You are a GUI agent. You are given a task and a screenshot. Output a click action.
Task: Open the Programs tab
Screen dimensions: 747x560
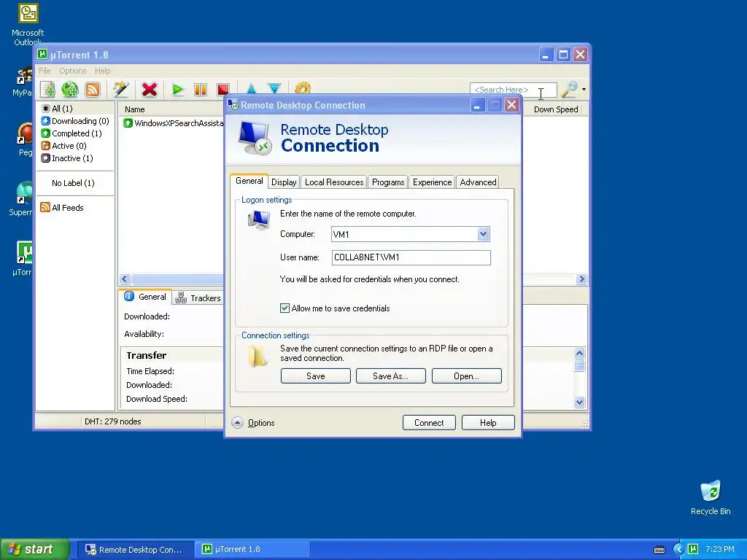pyautogui.click(x=388, y=182)
